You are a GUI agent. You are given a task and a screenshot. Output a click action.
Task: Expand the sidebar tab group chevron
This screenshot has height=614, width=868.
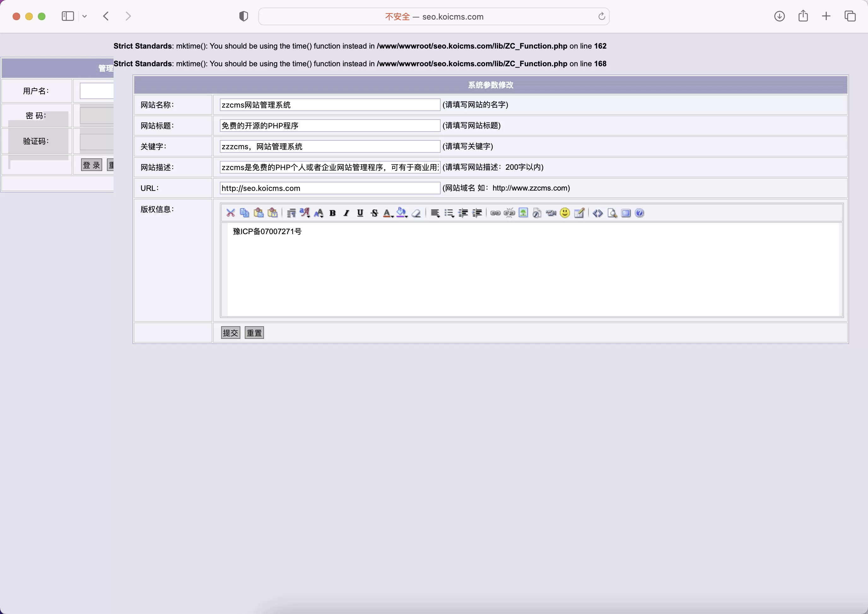coord(85,16)
